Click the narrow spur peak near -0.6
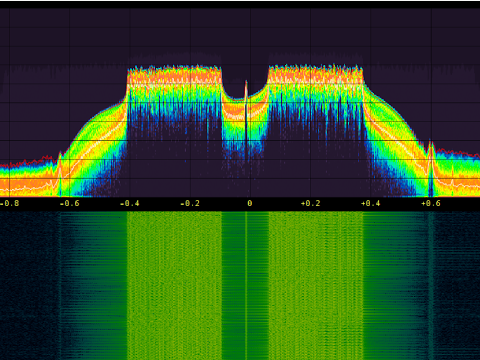This screenshot has height=360, width=480. [x=60, y=173]
